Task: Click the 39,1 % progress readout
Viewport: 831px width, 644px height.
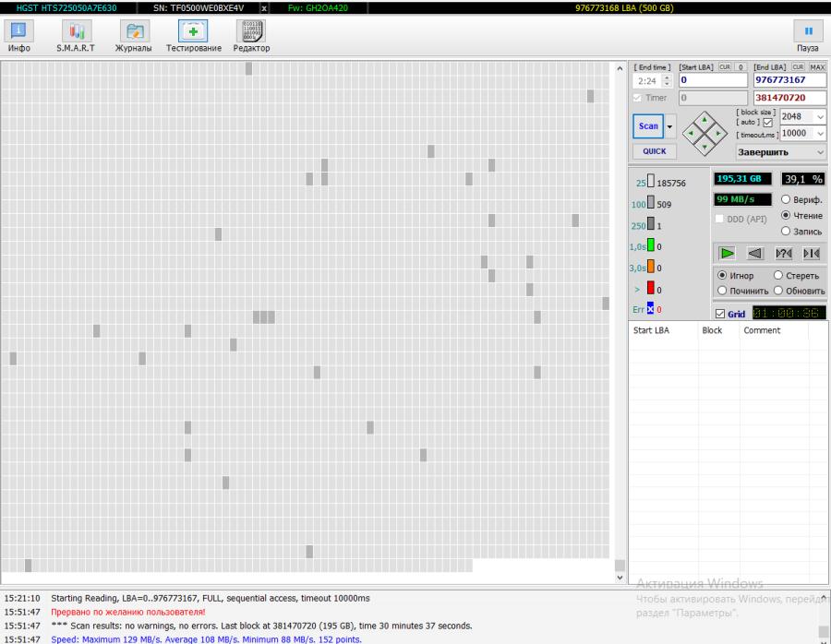Action: coord(803,179)
